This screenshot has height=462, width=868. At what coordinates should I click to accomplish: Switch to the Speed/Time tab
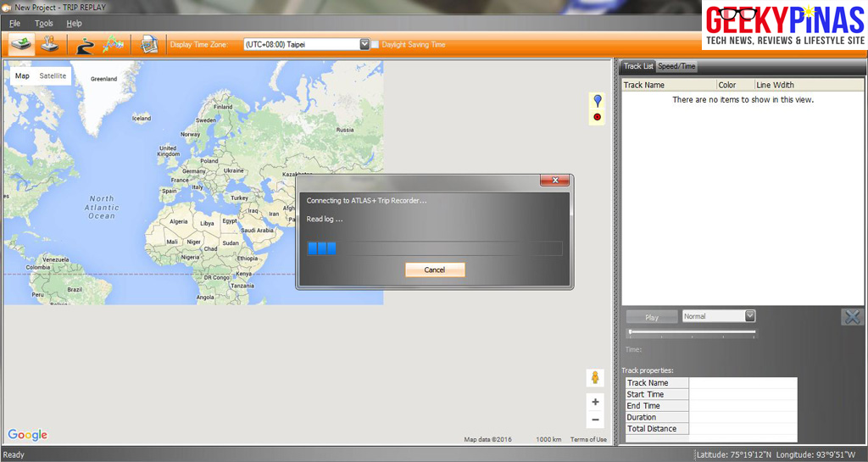676,66
